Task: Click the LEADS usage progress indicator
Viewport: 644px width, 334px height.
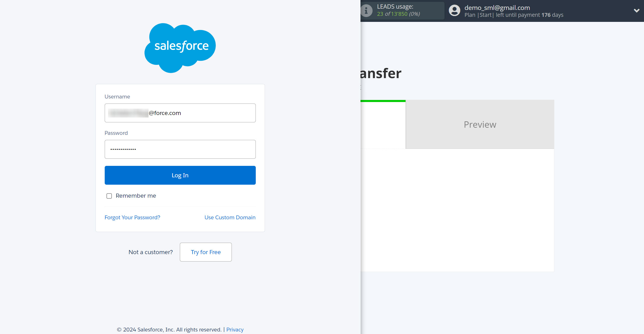Action: [x=407, y=11]
